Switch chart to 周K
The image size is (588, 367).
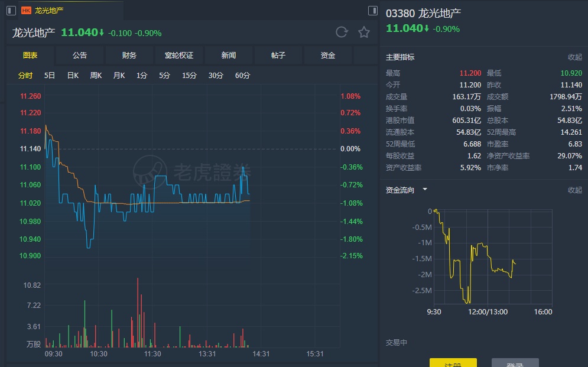click(x=96, y=76)
